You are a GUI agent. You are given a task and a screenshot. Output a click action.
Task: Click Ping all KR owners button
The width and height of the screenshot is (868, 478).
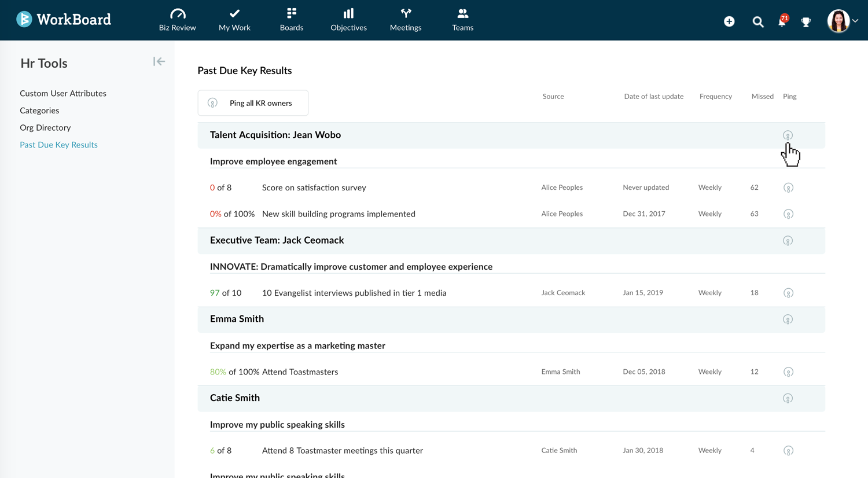click(253, 103)
